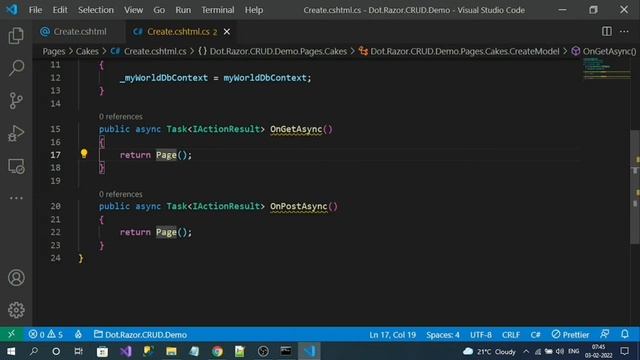This screenshot has height=360, width=640.
Task: Open the File menu
Action: click(35, 10)
